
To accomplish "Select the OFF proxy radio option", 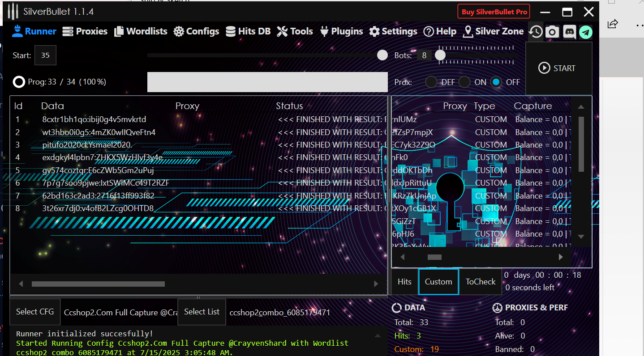I will pos(496,82).
